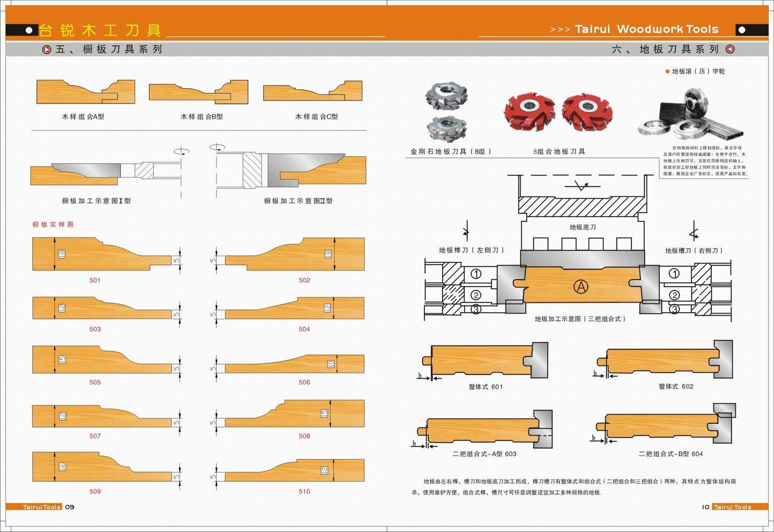This screenshot has width=774, height=532.
Task: Select the 木样组合A型 wood profile
Action: pos(86,92)
